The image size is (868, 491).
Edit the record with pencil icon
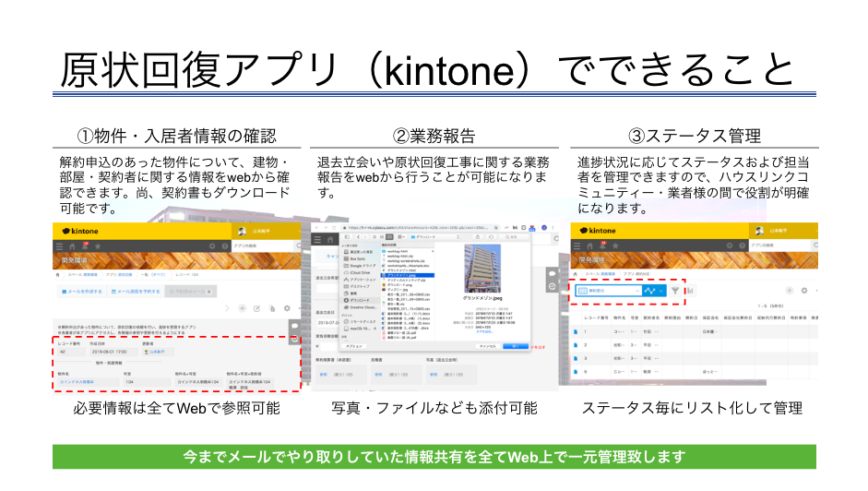coord(256,308)
